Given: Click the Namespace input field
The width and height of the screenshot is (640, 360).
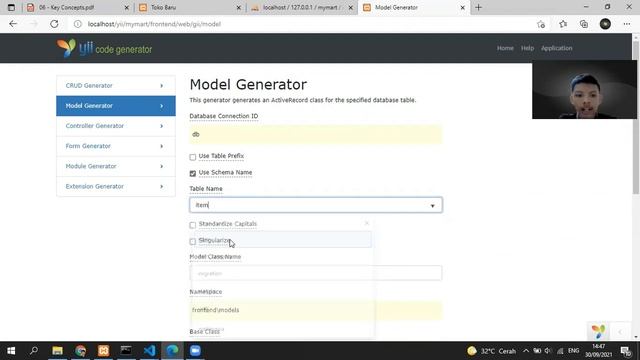Looking at the screenshot, I should coord(316,310).
